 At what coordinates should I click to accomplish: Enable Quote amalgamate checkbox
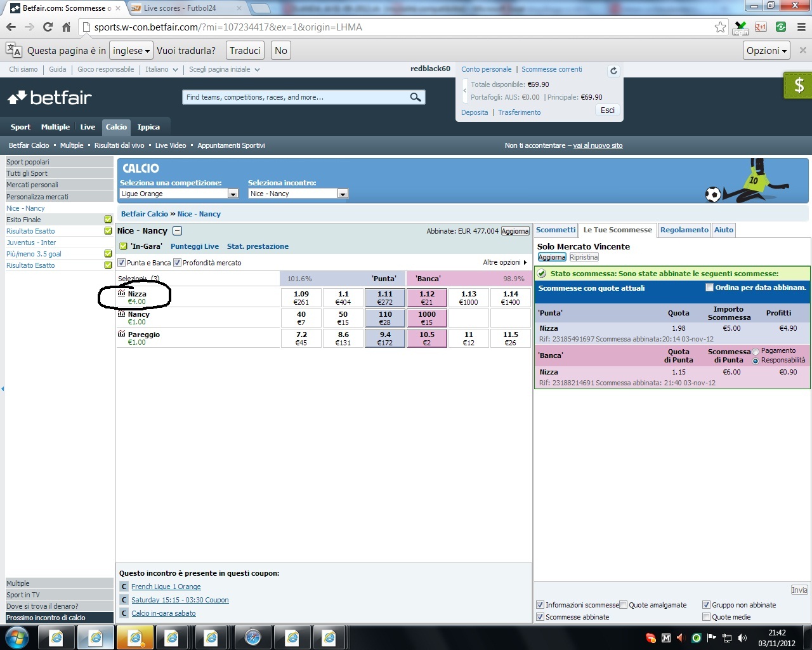pyautogui.click(x=624, y=605)
